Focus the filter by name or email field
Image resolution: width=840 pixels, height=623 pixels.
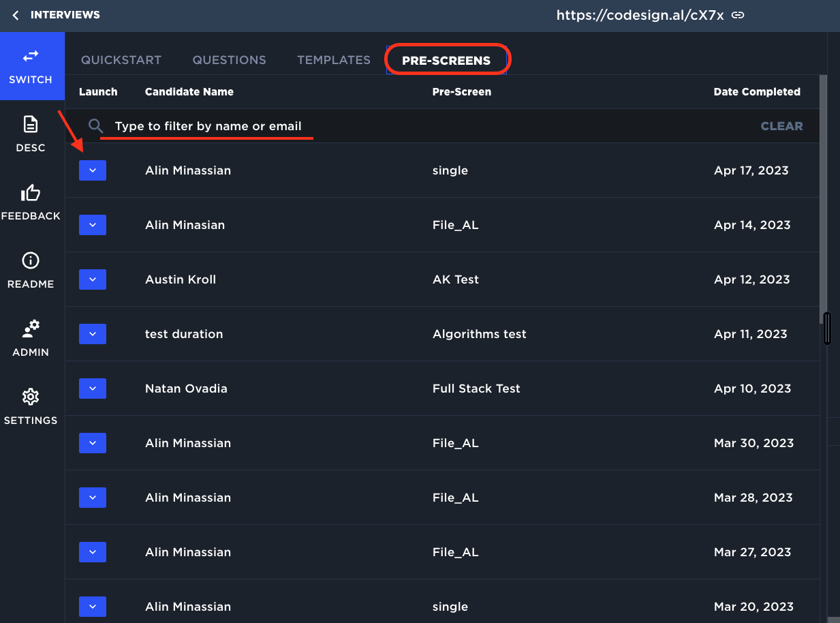pos(208,126)
